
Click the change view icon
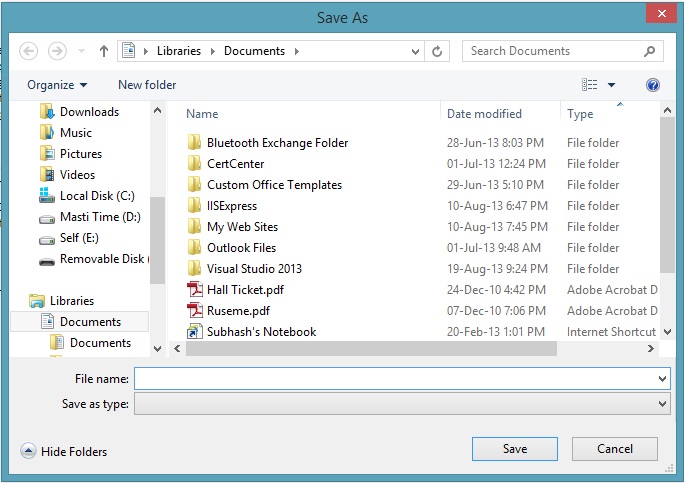tap(590, 85)
